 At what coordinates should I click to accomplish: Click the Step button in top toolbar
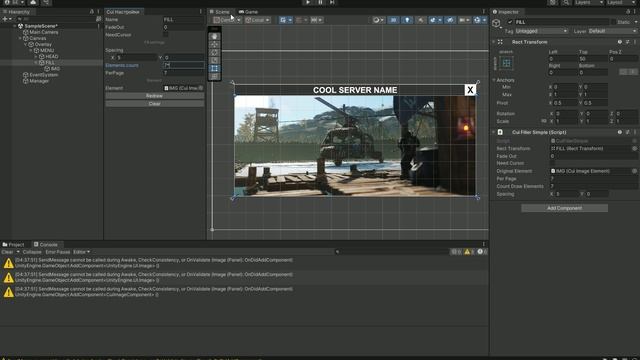332,2
